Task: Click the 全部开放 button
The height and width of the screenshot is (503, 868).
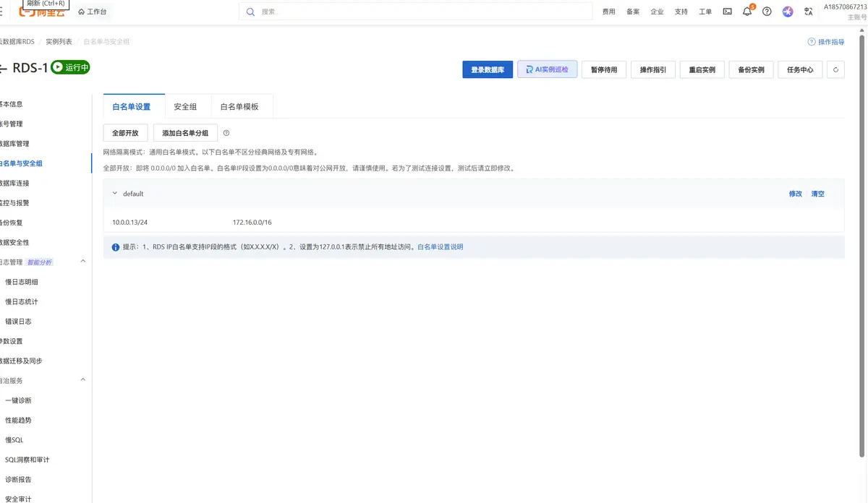Action: coord(126,133)
